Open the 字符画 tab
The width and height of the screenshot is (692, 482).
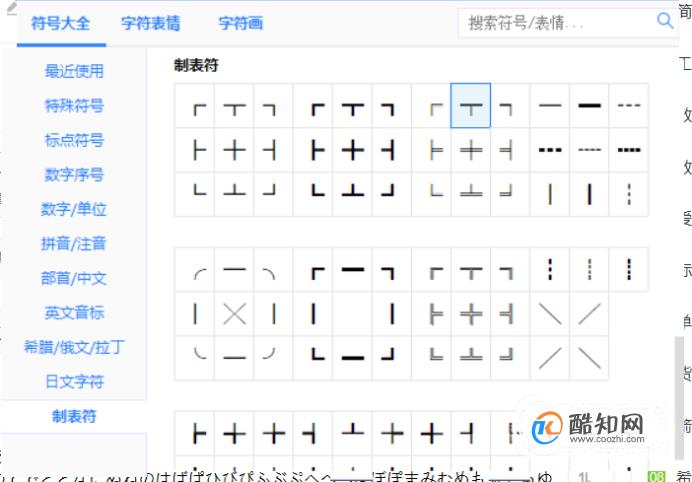241,23
